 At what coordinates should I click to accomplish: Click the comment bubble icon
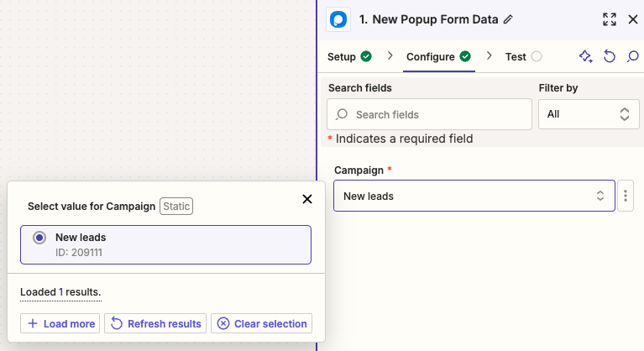tap(633, 57)
